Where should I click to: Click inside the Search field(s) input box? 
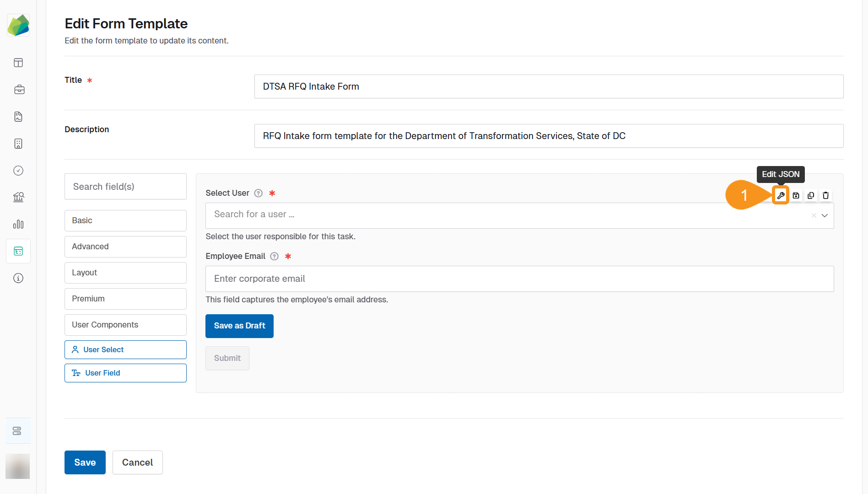tap(125, 186)
